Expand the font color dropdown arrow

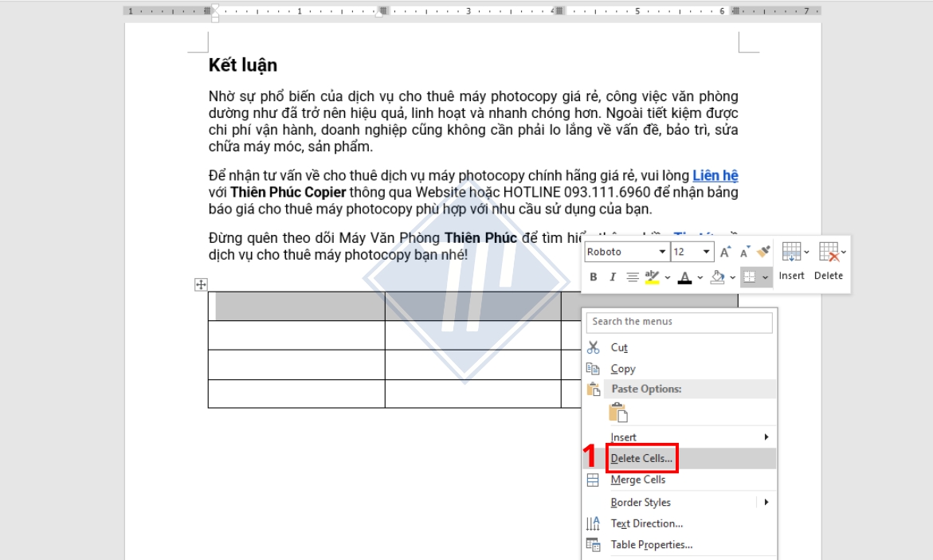[x=700, y=278]
